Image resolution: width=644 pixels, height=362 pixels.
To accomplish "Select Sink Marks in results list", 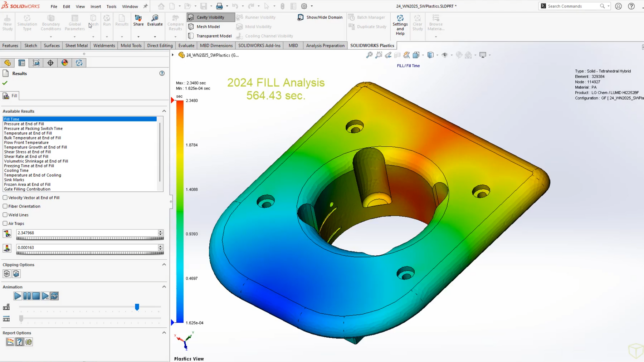I will click(14, 180).
